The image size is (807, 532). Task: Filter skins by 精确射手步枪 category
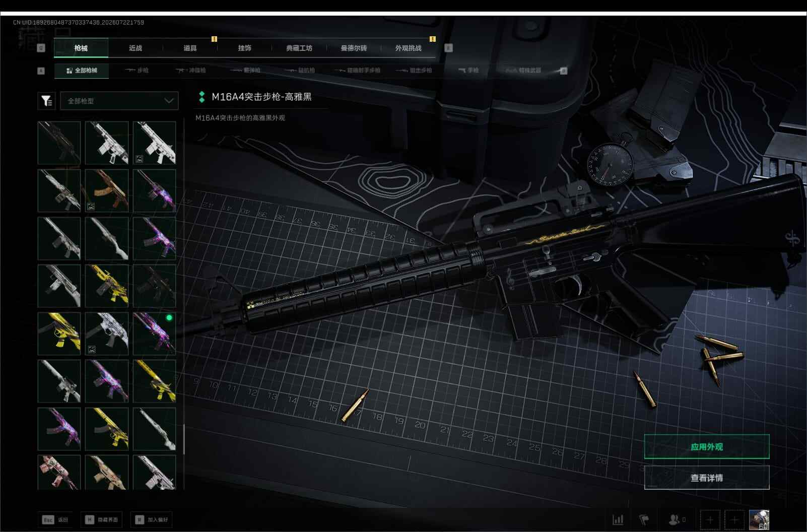click(357, 71)
